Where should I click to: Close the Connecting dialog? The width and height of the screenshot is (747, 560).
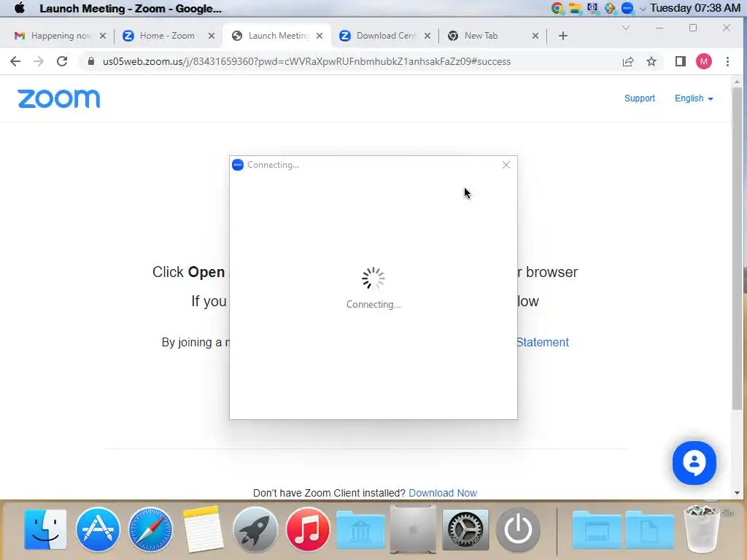(x=506, y=165)
